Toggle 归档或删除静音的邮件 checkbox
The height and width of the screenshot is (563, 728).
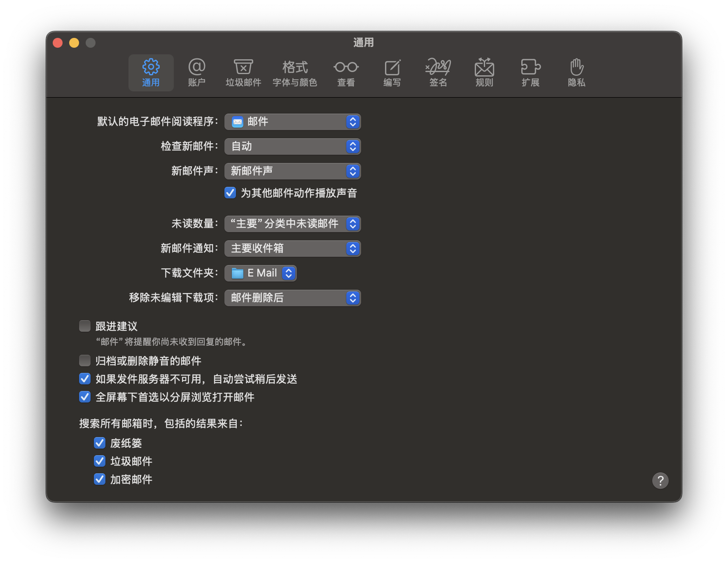point(85,361)
